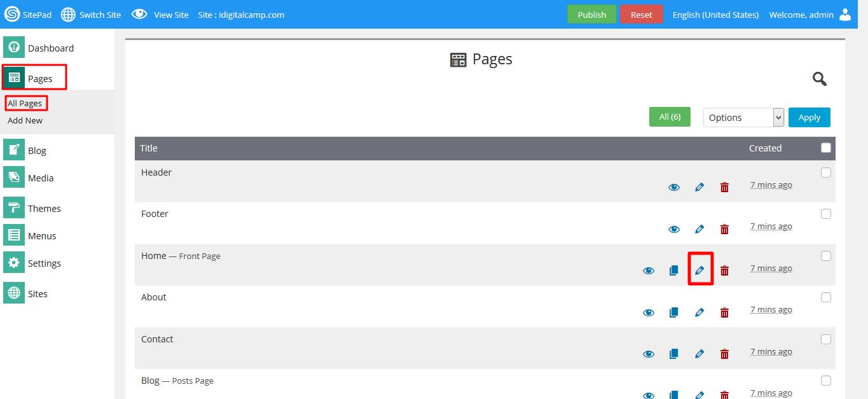Click the View Site eye icon
This screenshot has width=868, height=399.
[140, 14]
